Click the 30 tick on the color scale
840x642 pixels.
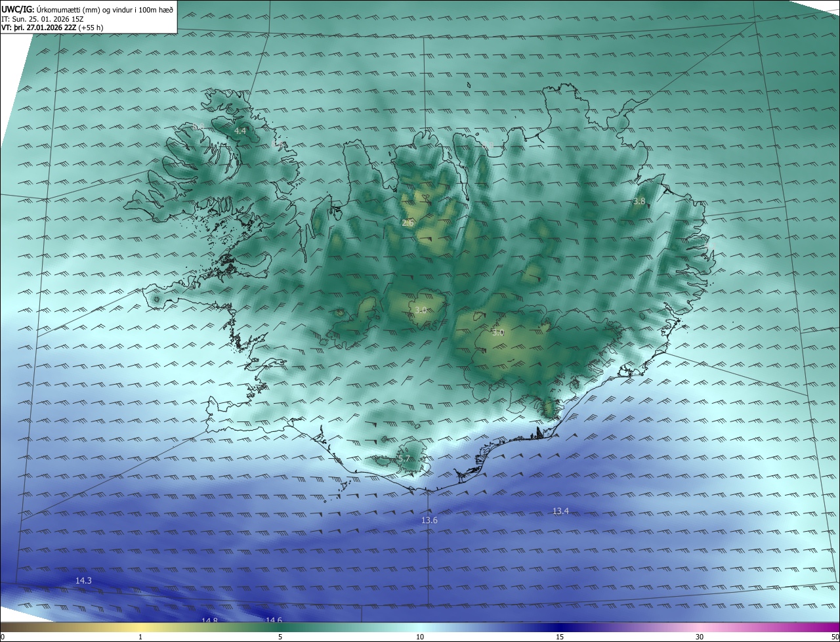coord(700,637)
